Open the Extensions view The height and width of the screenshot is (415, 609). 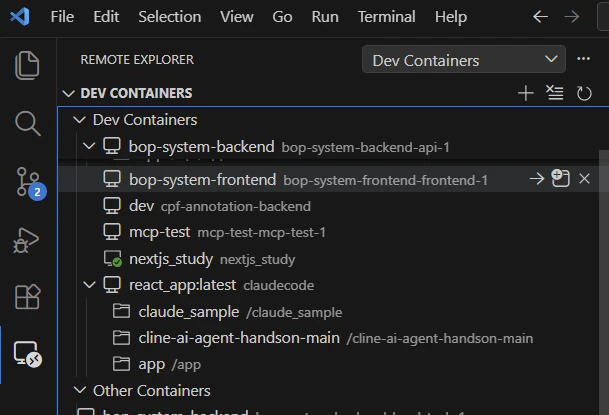click(x=27, y=297)
